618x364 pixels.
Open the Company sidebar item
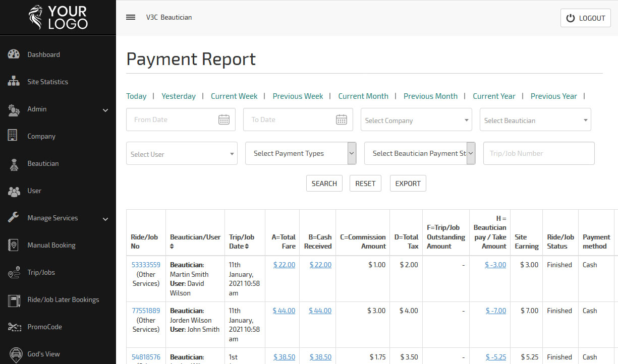[41, 136]
